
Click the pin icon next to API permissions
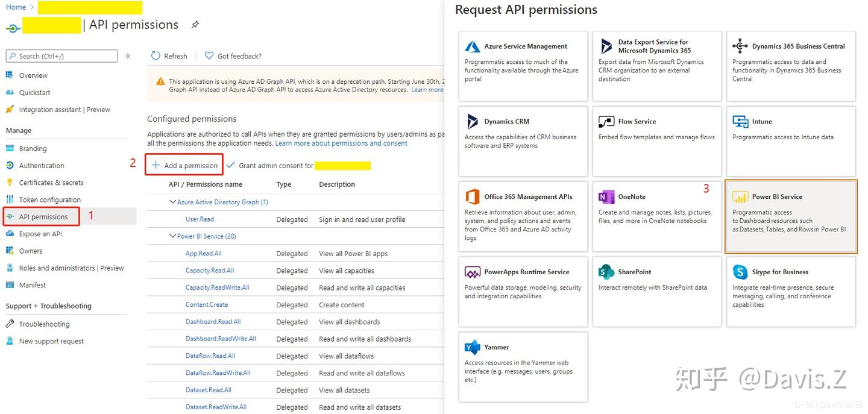coord(195,25)
